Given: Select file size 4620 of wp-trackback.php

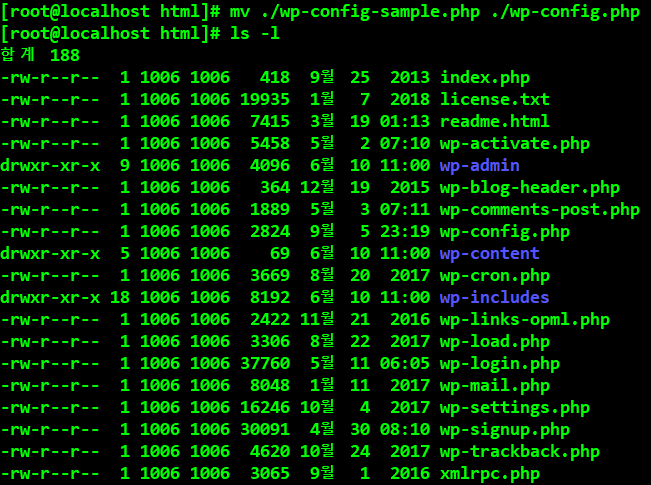Looking at the screenshot, I should (x=270, y=452).
